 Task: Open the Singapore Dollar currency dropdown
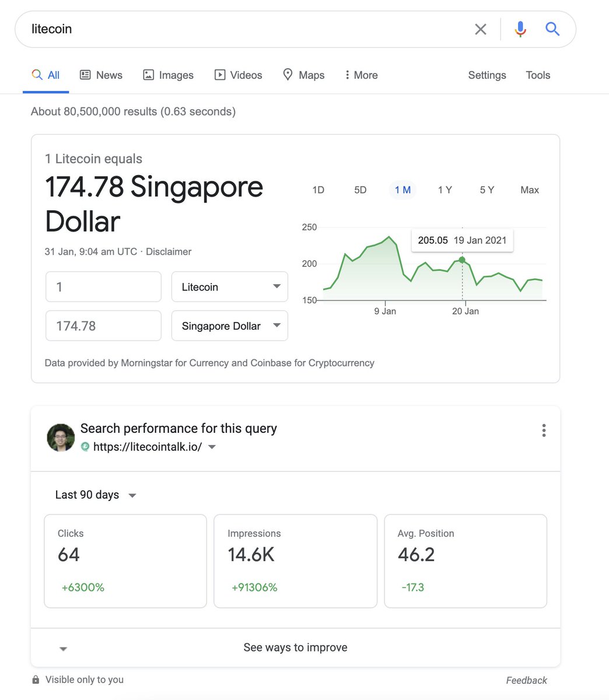coord(230,326)
